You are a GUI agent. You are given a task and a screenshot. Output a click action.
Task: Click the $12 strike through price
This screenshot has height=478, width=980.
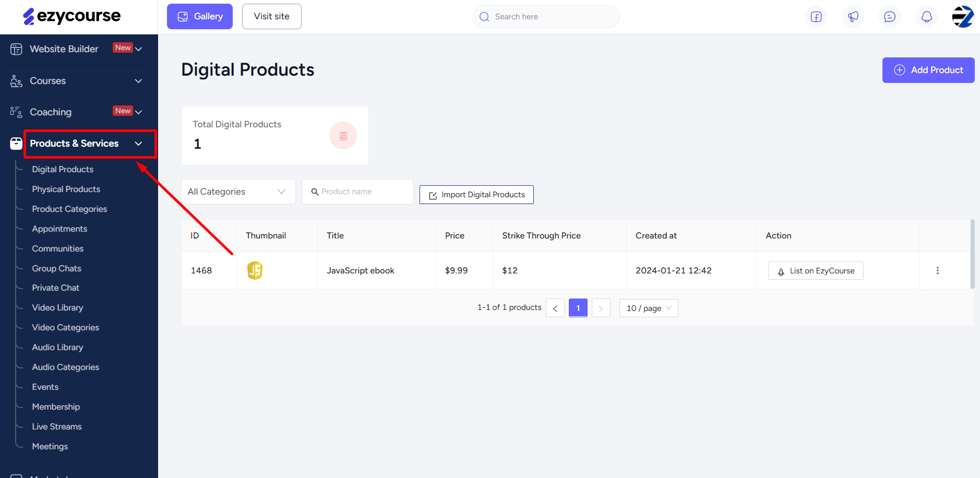[x=510, y=270]
